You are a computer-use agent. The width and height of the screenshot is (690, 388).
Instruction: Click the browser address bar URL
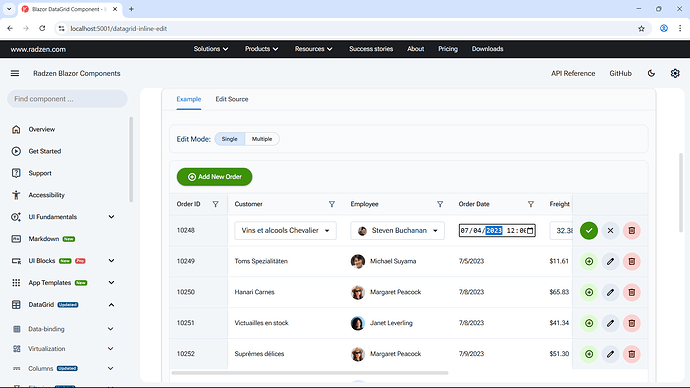(118, 29)
